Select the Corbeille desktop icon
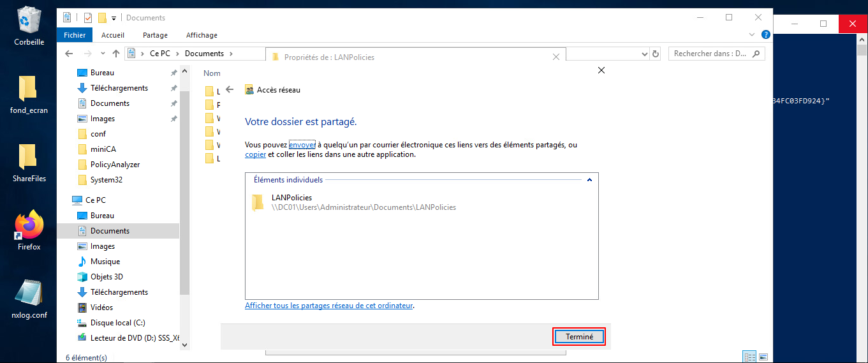 coord(29,26)
